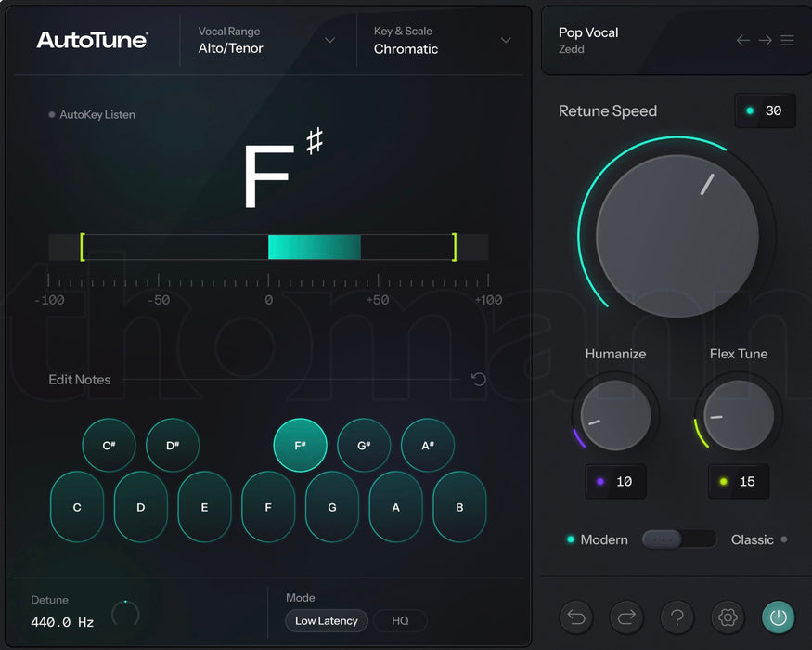Click the Detune 440.0 Hz value
Image resolution: width=812 pixels, height=650 pixels.
point(62,622)
